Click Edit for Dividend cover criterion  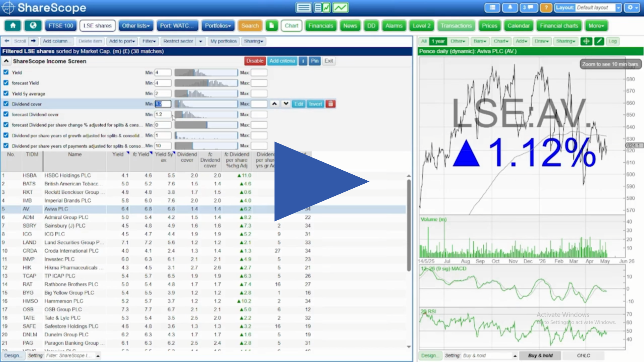[x=299, y=104]
